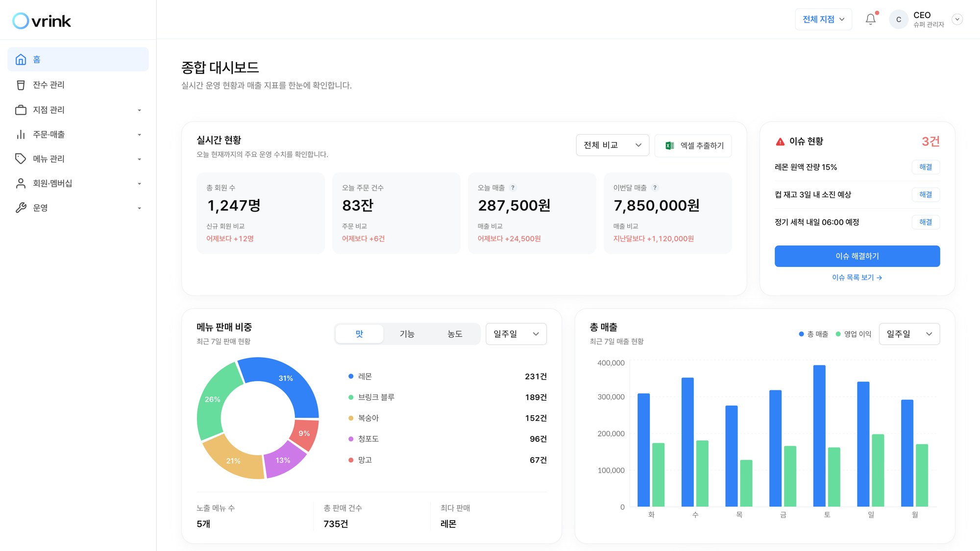
Task: Click the 레몬 legend row with 231건
Action: point(447,376)
